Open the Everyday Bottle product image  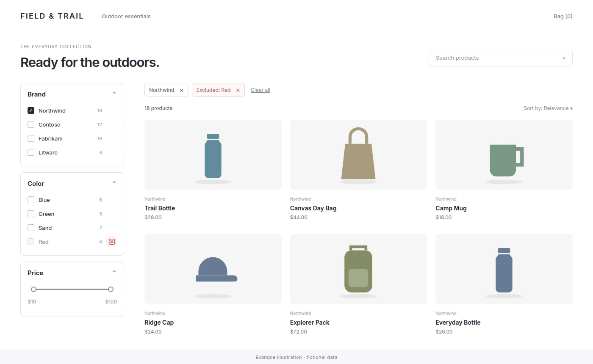click(504, 269)
